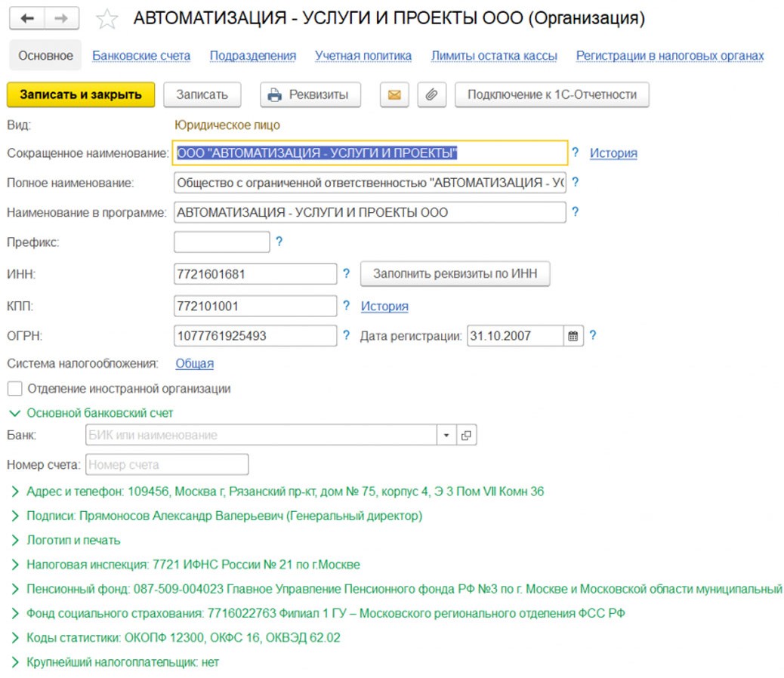
Task: Click the Банк БИК или наименование field
Action: click(x=261, y=435)
